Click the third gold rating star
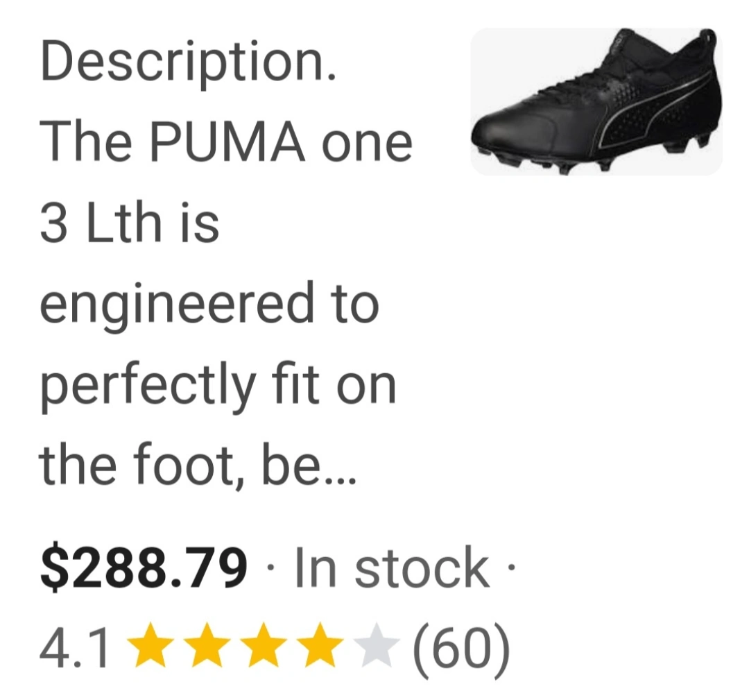749x700 pixels. click(x=264, y=645)
